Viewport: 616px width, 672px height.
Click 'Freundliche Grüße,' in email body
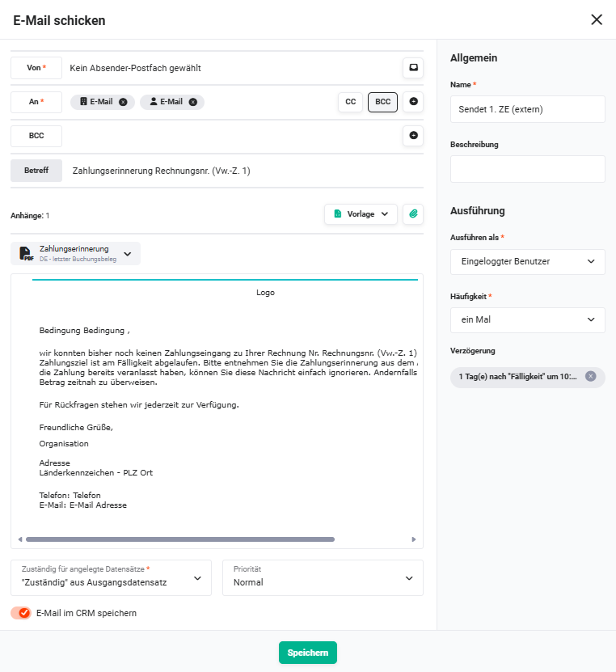76,427
